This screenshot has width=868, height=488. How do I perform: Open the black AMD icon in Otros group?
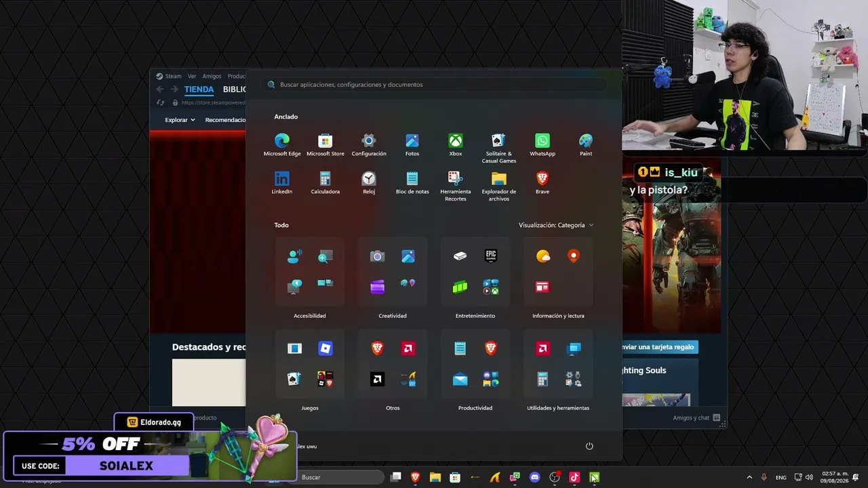tap(377, 380)
